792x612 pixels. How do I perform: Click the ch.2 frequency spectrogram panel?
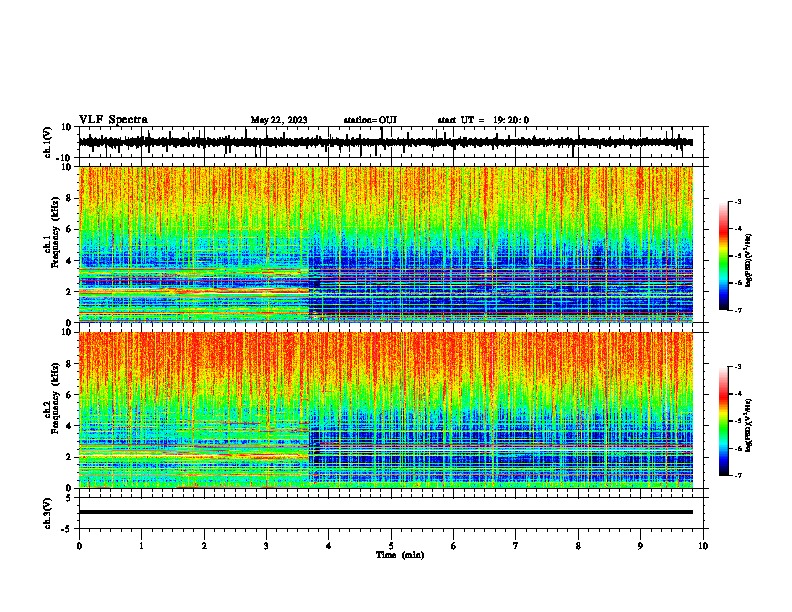(385, 410)
